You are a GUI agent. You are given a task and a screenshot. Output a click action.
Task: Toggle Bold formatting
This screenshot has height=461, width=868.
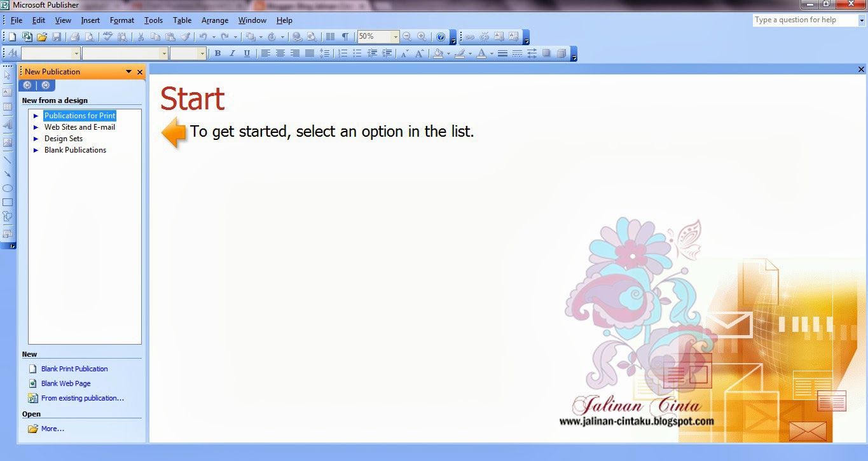[x=217, y=53]
